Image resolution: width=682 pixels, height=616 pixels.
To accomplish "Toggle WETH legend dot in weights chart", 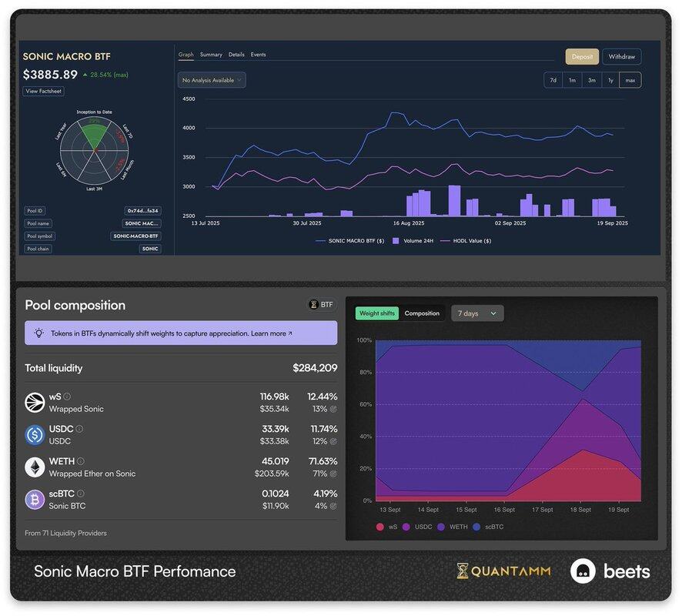I will [441, 527].
